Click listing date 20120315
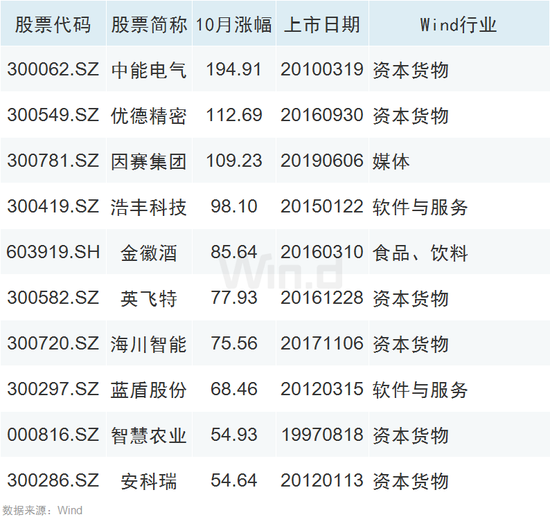Image resolution: width=550 pixels, height=517 pixels. click(322, 389)
